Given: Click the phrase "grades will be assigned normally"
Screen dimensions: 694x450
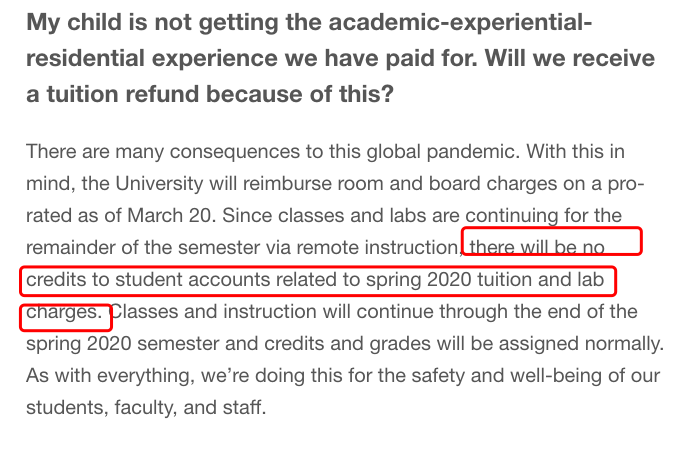Looking at the screenshot, I should tap(517, 344).
